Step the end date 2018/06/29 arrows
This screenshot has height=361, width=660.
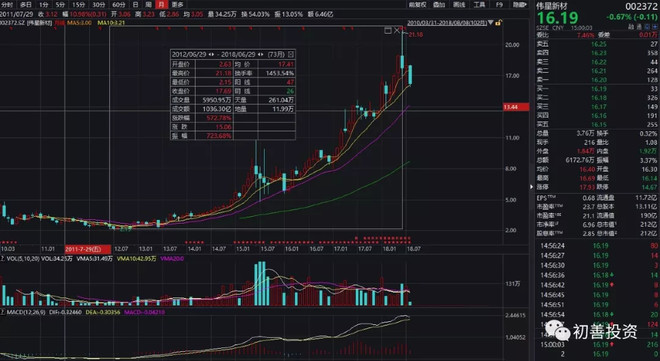pyautogui.click(x=261, y=55)
